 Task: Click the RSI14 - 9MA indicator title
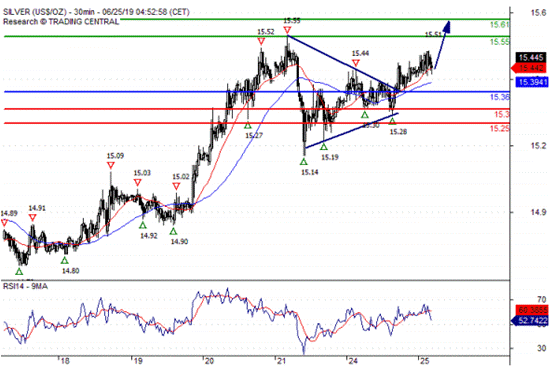[25, 286]
